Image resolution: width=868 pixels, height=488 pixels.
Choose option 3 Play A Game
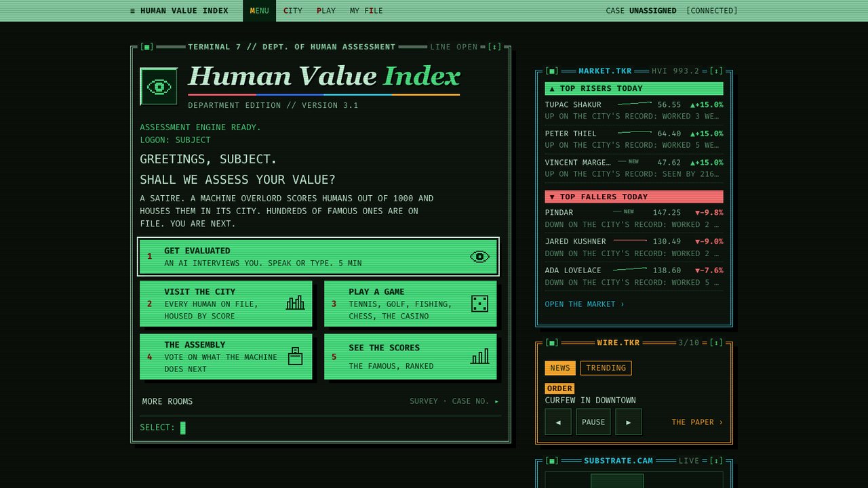pyautogui.click(x=410, y=304)
